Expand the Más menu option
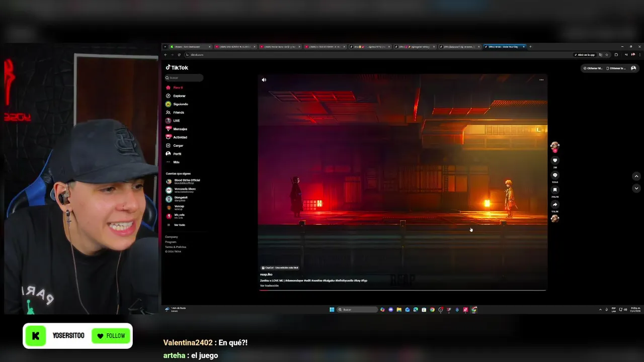The height and width of the screenshot is (362, 644). 173,162
